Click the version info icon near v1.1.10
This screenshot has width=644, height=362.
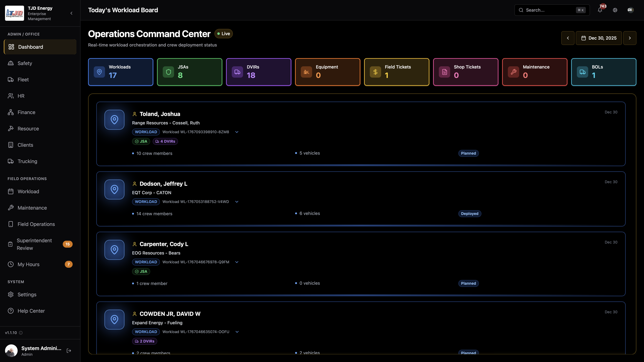pos(21,333)
